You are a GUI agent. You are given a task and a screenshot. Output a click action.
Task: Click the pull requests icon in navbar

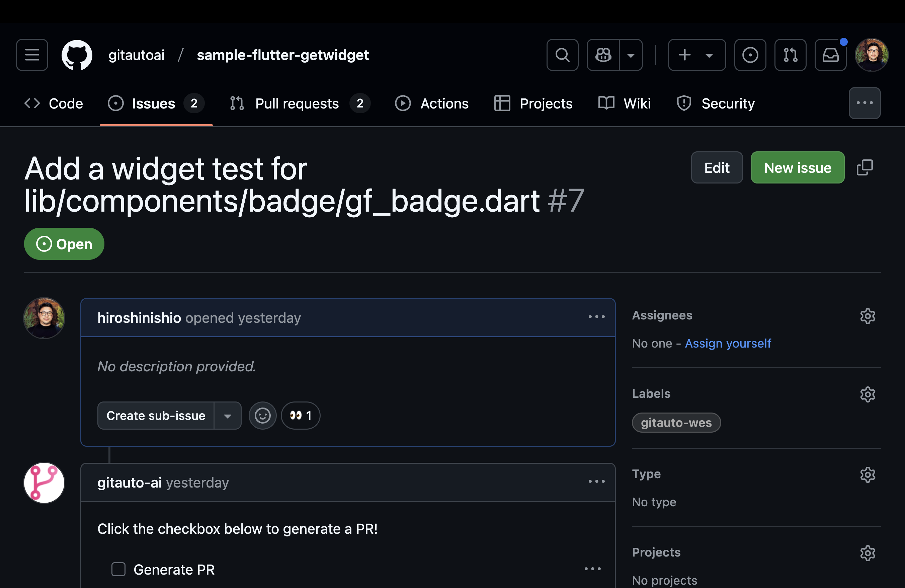790,55
